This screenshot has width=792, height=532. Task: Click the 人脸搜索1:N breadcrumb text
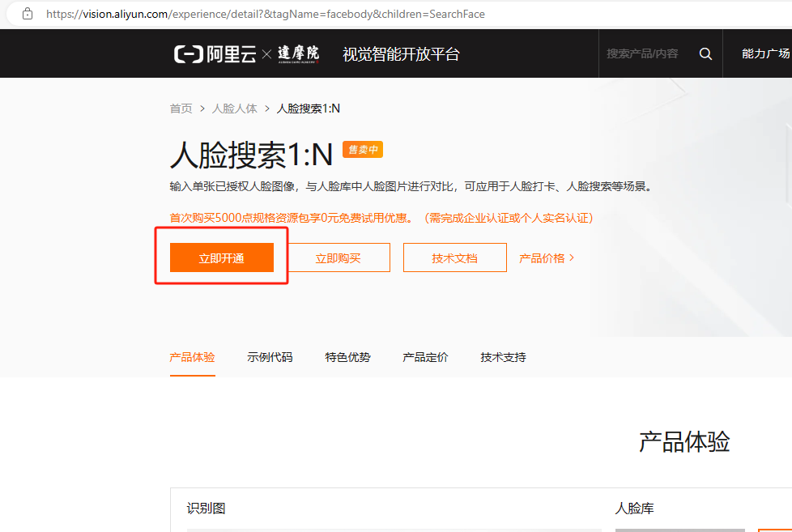[x=308, y=109]
